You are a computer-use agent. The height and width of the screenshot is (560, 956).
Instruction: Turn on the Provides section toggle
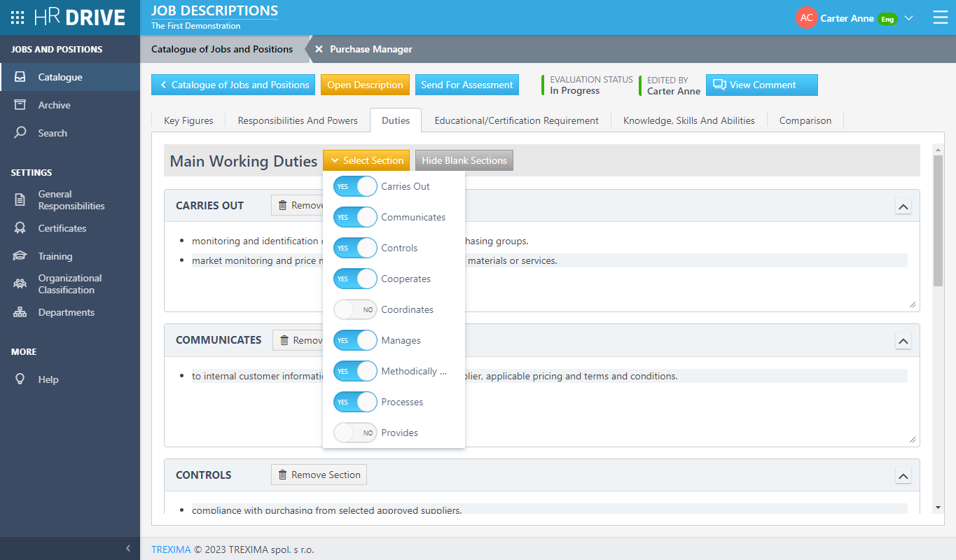pyautogui.click(x=355, y=433)
